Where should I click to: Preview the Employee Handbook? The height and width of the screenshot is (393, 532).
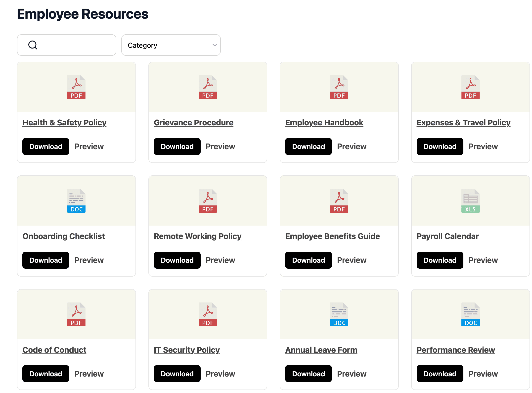coord(352,147)
